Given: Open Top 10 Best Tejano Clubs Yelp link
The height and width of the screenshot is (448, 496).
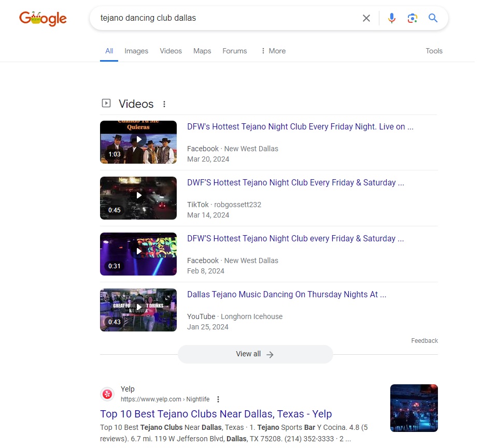Looking at the screenshot, I should pos(216,414).
